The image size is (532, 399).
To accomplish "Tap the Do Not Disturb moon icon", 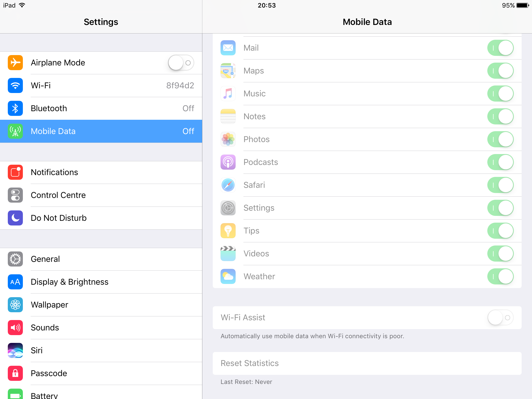I will coord(15,218).
